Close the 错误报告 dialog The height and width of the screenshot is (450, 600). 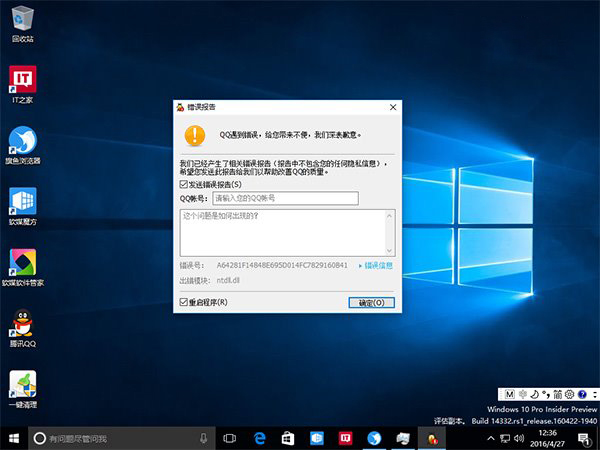pos(394,107)
